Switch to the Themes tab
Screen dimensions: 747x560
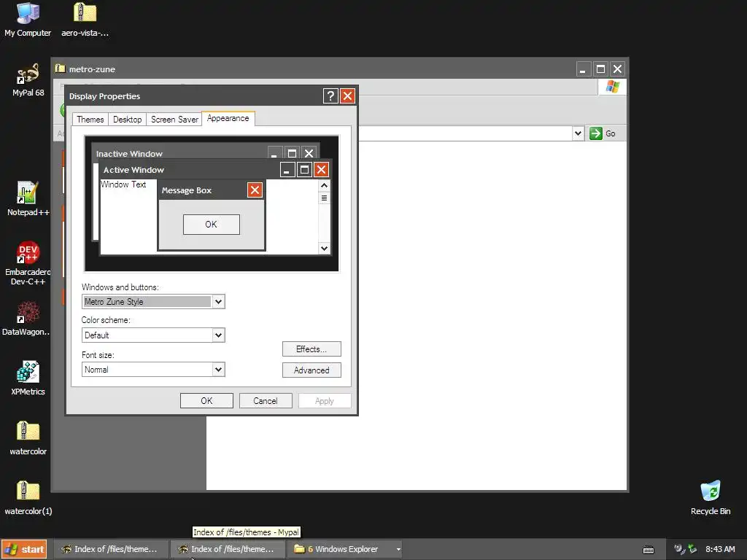point(90,120)
